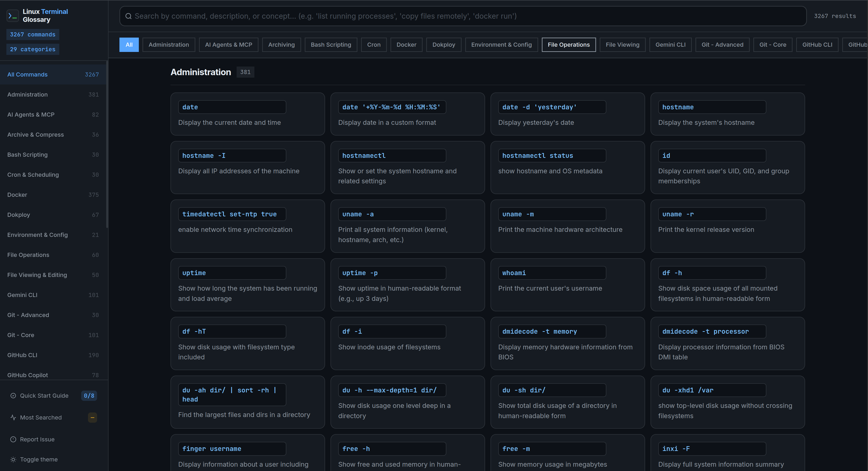This screenshot has width=868, height=471.
Task: Open Administration category in sidebar
Action: (53, 95)
